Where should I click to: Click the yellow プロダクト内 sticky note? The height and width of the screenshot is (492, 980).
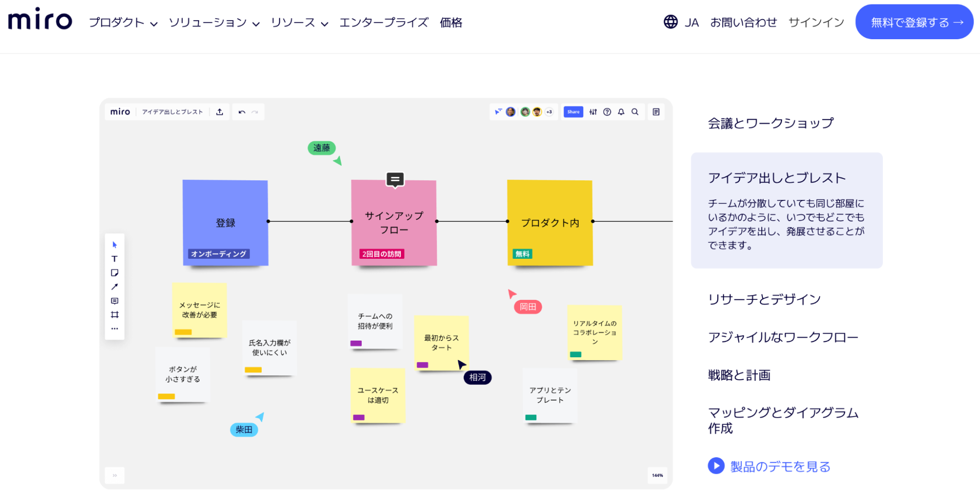tap(550, 222)
